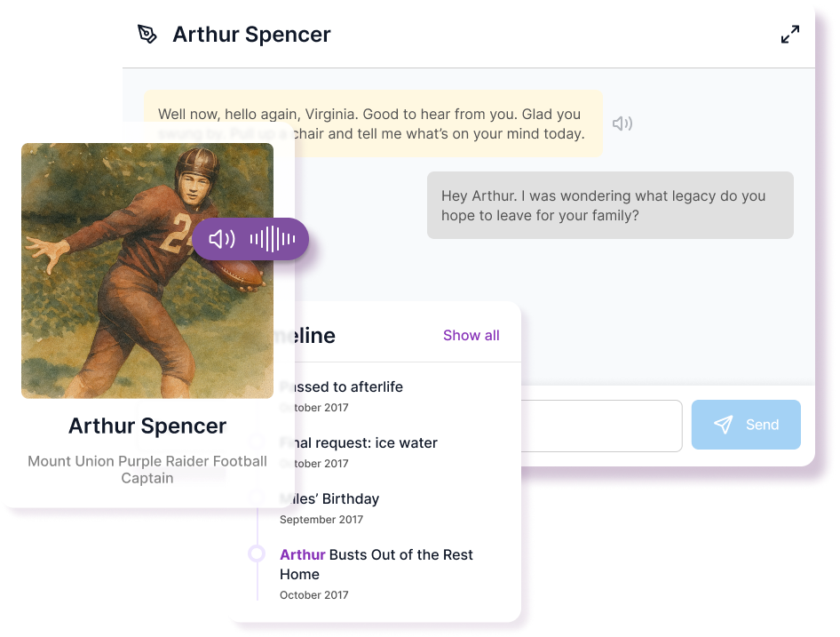Click the timeline dot next to 'Miles' Birthday'

pos(257,498)
